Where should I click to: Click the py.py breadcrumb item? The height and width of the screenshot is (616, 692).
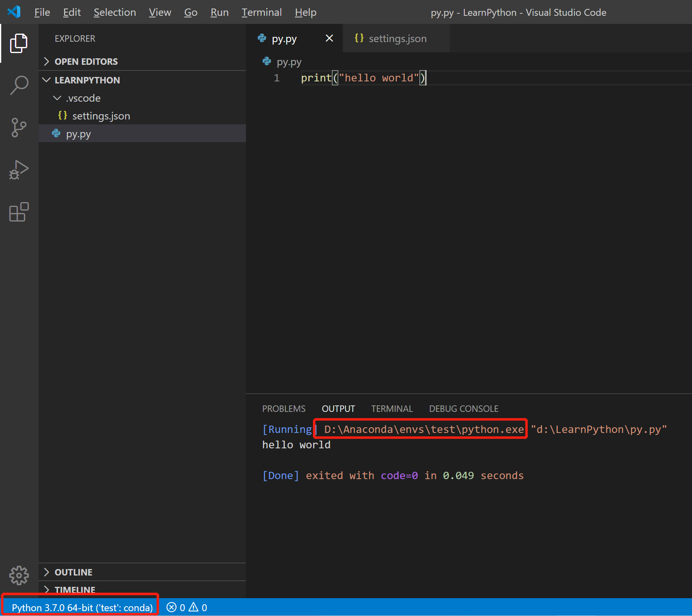(288, 62)
